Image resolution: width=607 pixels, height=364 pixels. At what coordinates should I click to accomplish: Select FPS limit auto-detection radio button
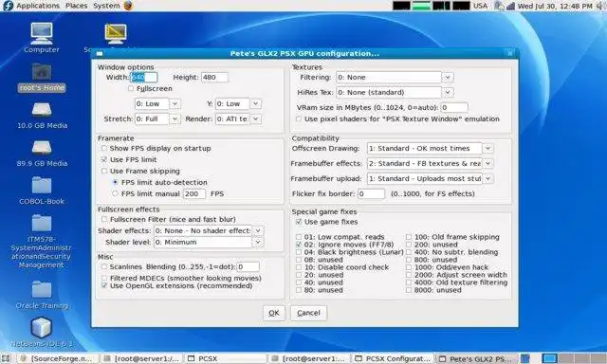[115, 182]
